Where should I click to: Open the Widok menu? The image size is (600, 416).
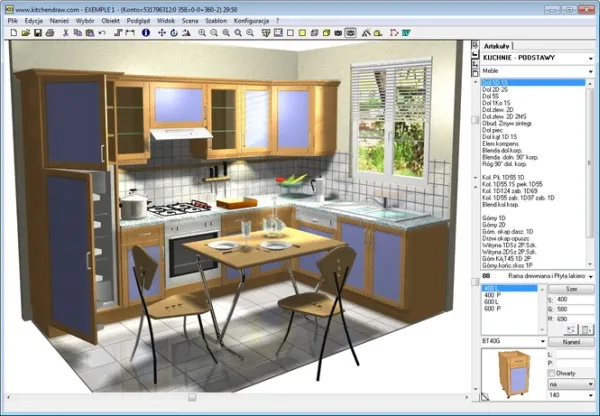coord(166,21)
